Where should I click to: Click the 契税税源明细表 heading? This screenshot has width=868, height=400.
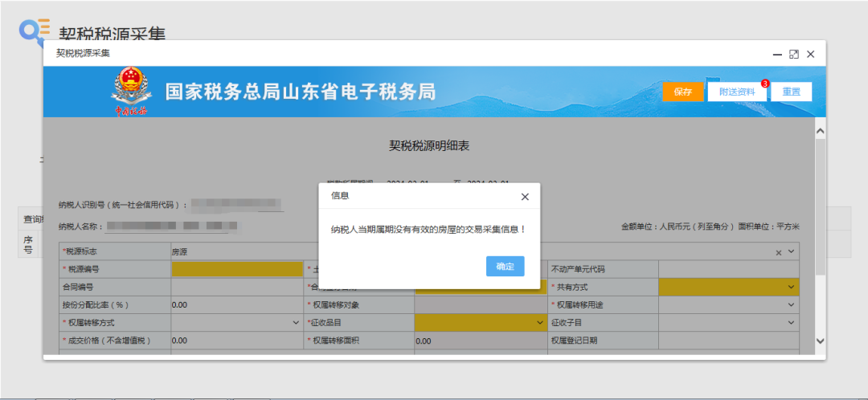coord(429,146)
